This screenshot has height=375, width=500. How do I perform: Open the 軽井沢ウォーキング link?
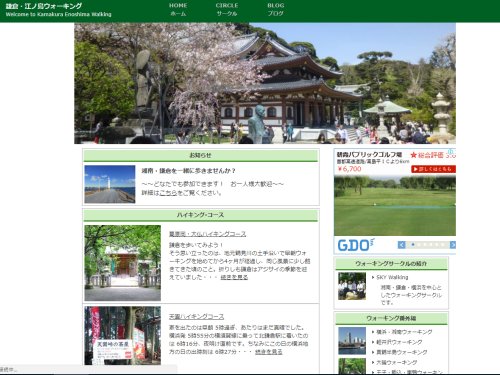click(x=399, y=342)
